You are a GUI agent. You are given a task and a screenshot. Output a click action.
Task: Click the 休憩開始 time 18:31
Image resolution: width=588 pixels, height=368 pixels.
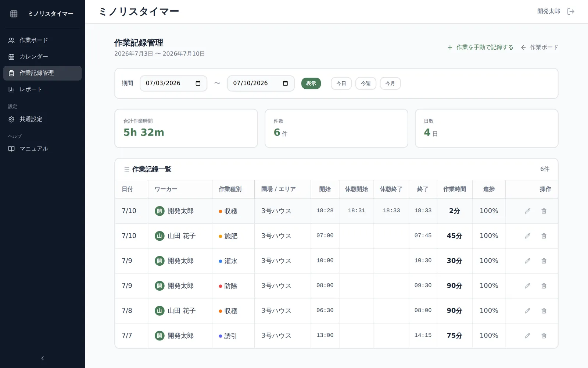(x=356, y=210)
